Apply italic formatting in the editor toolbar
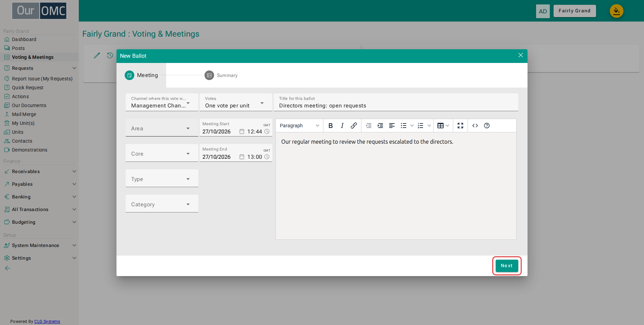 342,126
